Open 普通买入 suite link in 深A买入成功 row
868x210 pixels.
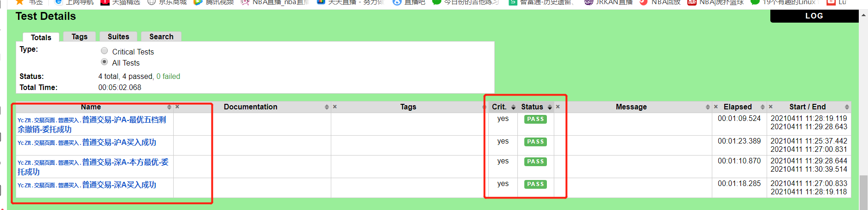[x=68, y=186]
